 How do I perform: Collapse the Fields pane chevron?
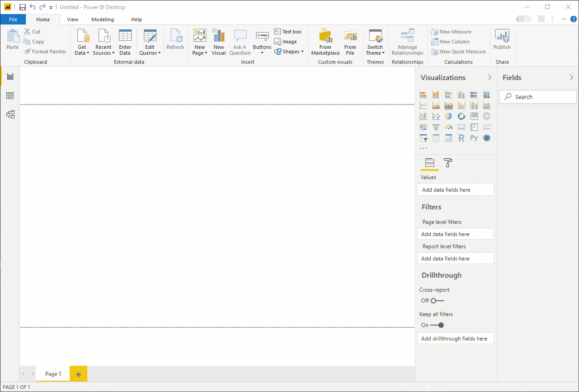(x=571, y=77)
